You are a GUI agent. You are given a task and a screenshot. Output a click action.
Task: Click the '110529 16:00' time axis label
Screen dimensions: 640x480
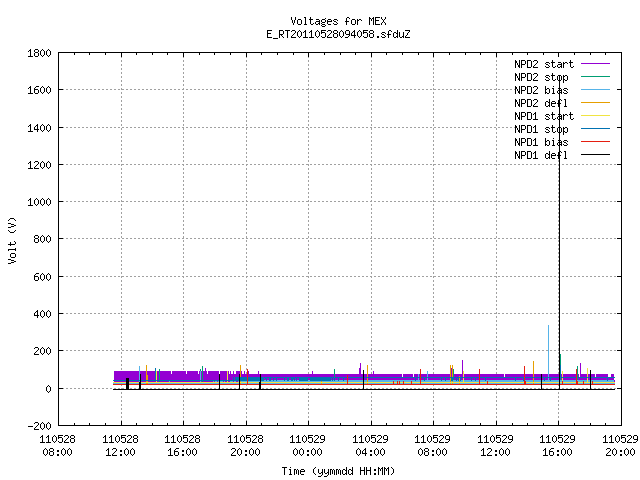[557, 446]
